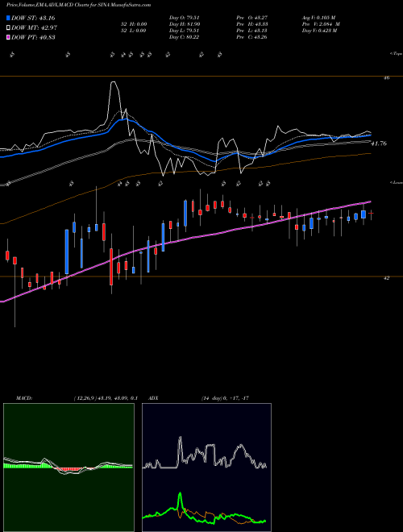Click the white DOW MT legend swatch

pos(8,28)
